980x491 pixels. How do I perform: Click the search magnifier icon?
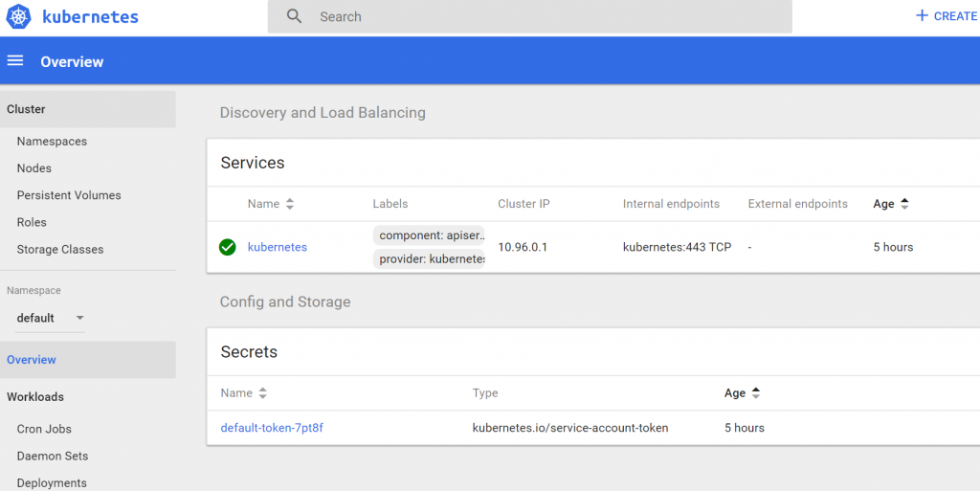(x=295, y=16)
